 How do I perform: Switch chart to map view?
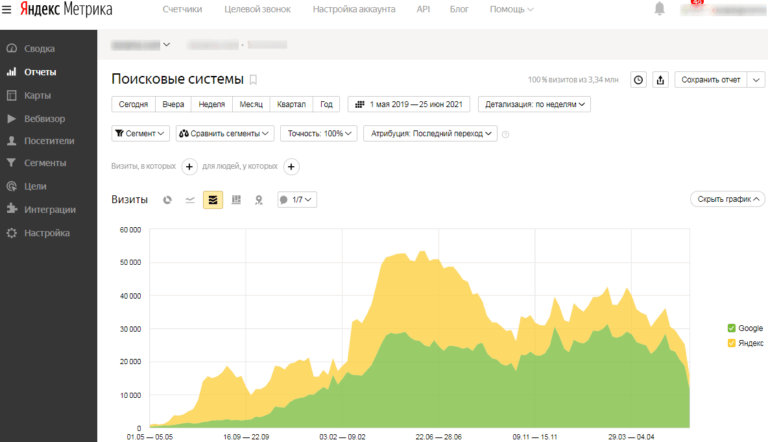pos(259,199)
